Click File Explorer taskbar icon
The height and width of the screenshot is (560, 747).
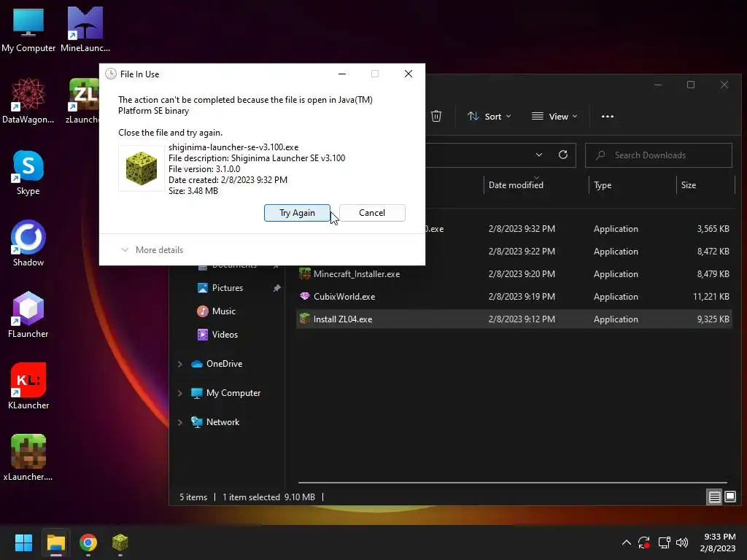pos(55,542)
